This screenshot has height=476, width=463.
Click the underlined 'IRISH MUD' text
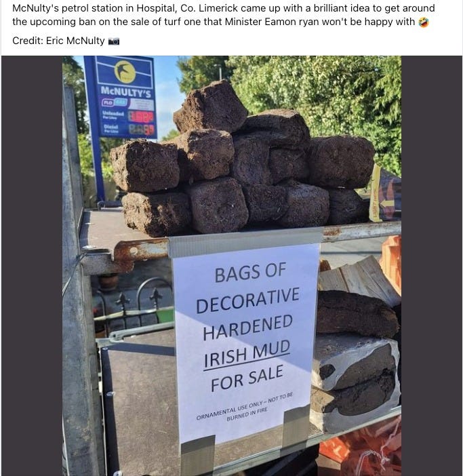click(x=247, y=355)
